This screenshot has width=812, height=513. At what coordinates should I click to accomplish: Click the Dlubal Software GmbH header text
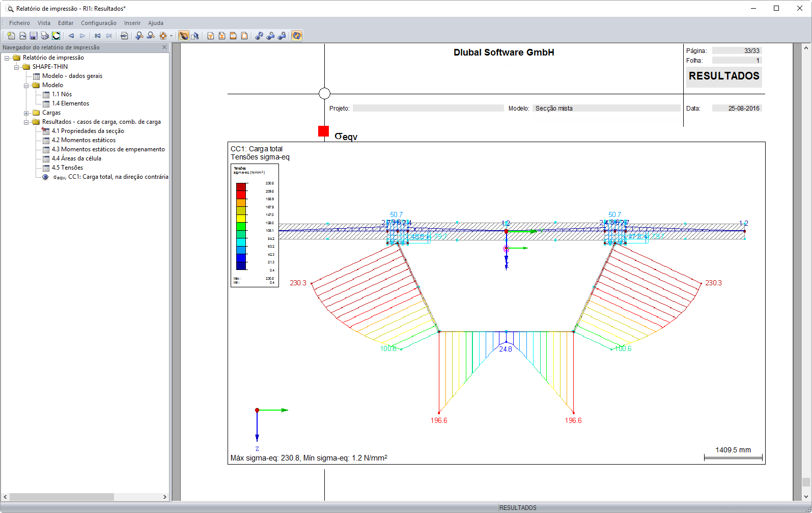[504, 52]
